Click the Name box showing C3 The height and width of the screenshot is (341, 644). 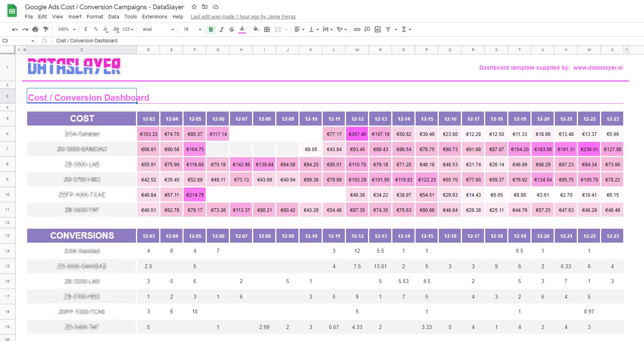[16, 41]
